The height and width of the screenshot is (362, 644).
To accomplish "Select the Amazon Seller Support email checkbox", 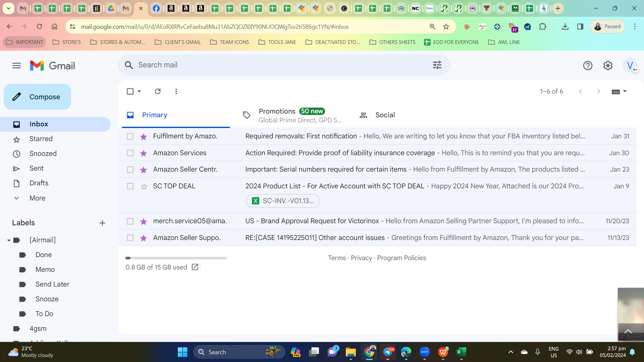I will point(130,238).
